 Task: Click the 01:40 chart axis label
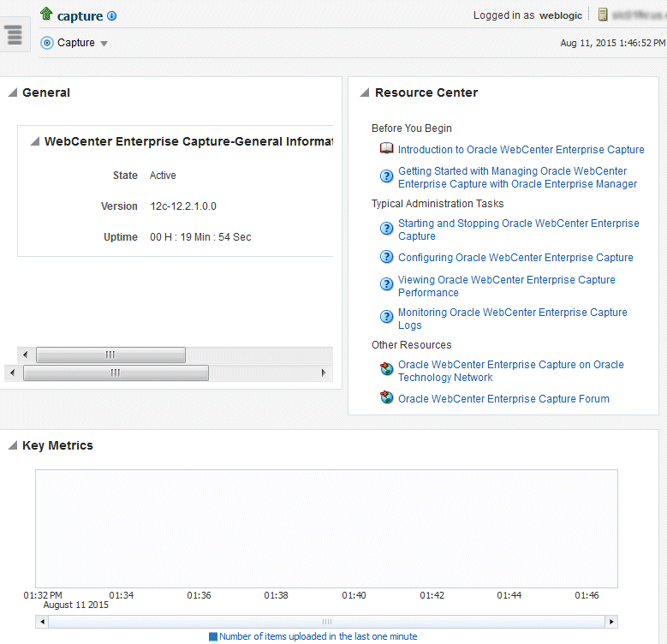click(354, 595)
